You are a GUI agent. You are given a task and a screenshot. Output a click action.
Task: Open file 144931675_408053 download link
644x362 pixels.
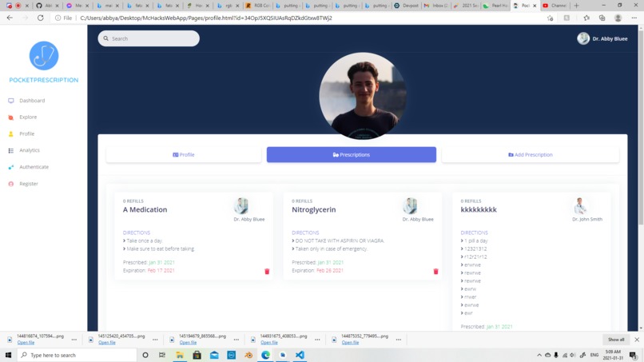[x=269, y=342]
